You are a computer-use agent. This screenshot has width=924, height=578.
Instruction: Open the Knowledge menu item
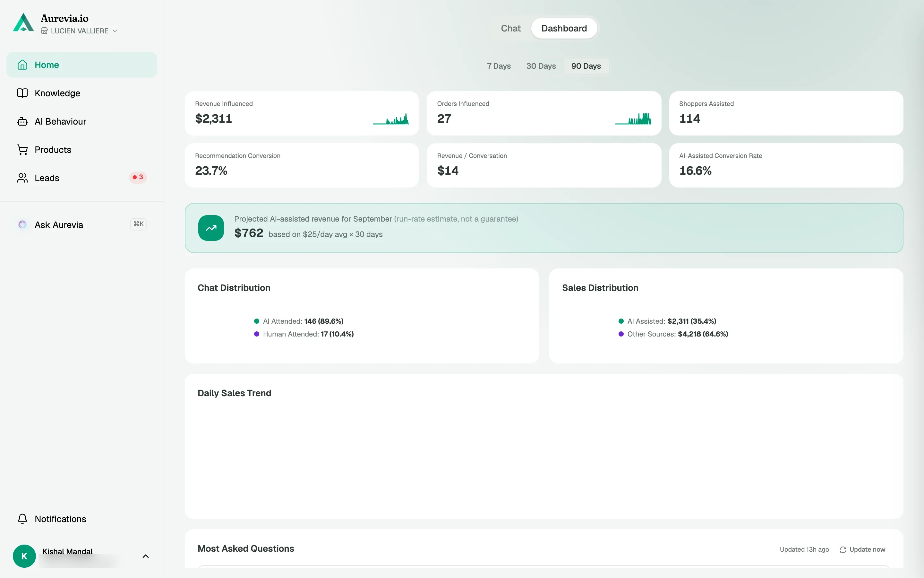click(82, 93)
